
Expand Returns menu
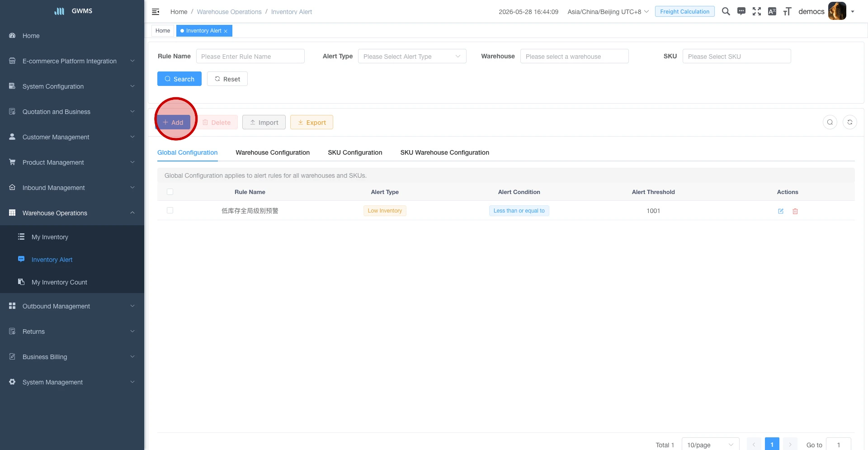coord(72,332)
